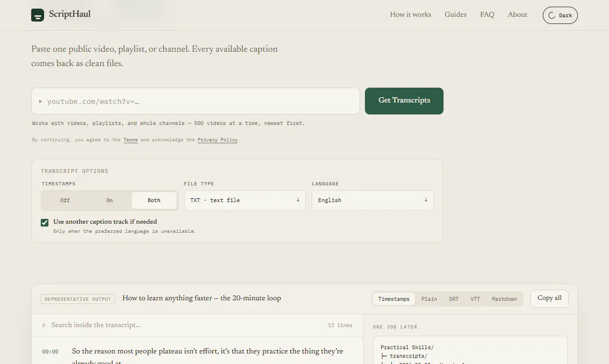Switch to Dark theme

point(560,15)
